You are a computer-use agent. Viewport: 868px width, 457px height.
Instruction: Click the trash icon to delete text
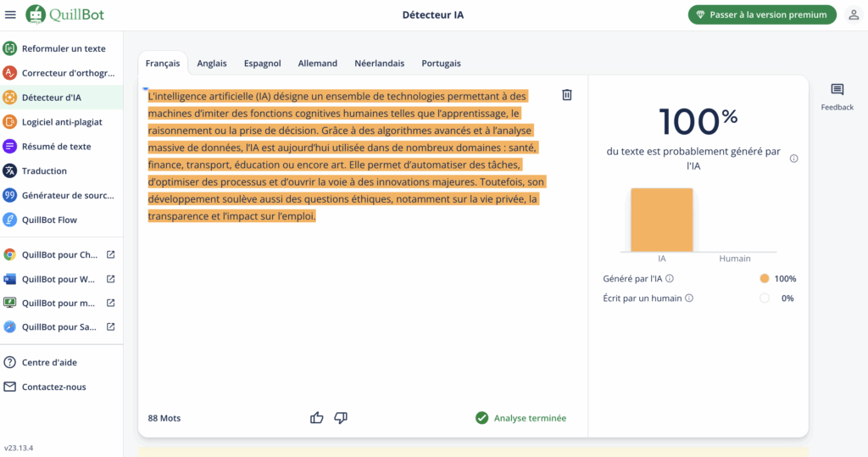click(567, 95)
